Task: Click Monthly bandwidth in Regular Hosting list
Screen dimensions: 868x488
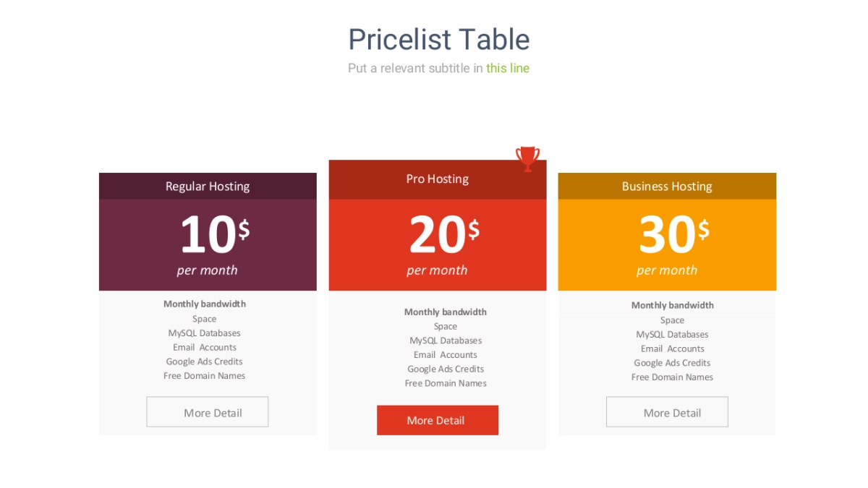Action: 205,304
